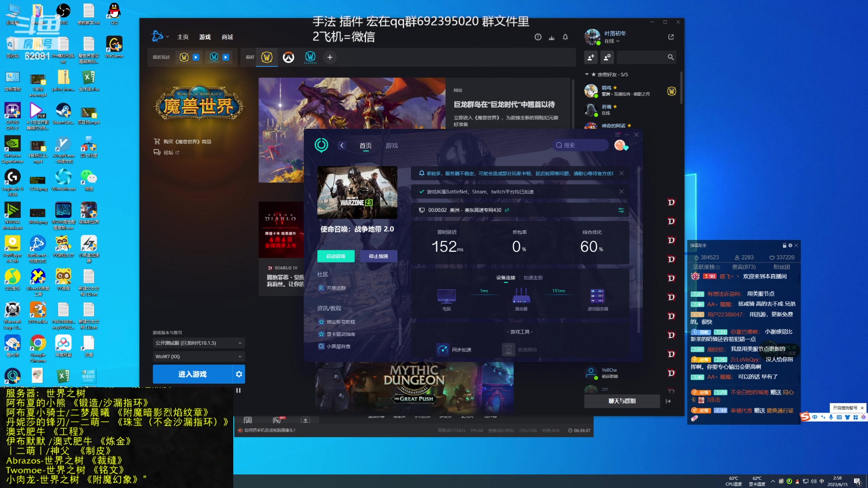
Task: Click the 启动游戏 button
Action: click(x=336, y=256)
